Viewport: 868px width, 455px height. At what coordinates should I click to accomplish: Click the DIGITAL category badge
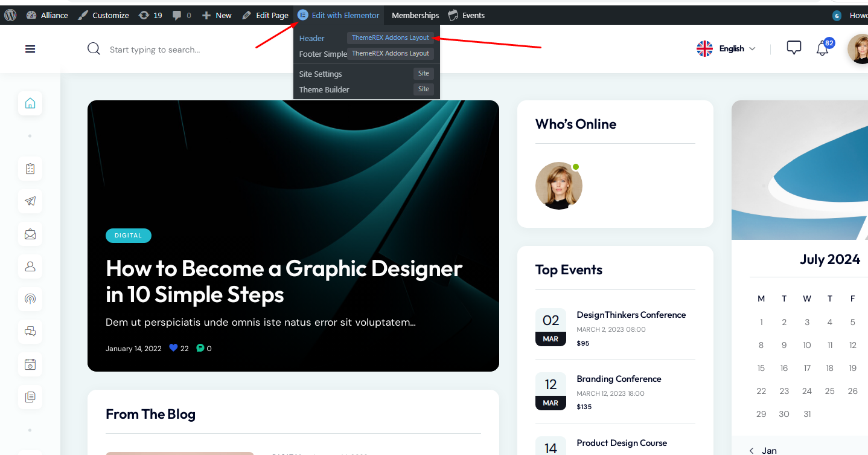pyautogui.click(x=129, y=236)
